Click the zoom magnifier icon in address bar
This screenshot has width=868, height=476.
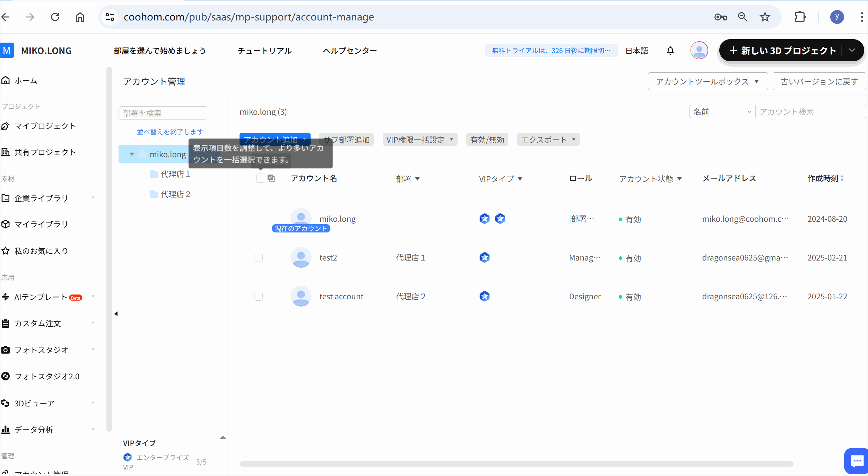coord(743,17)
